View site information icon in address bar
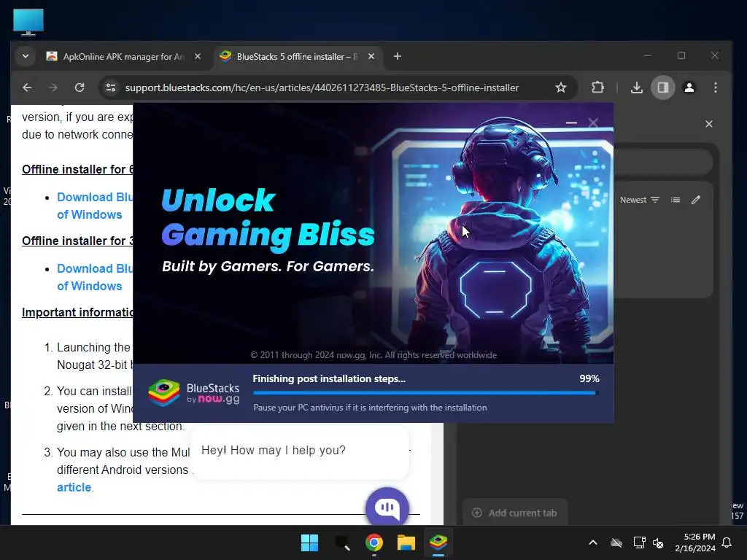This screenshot has width=747, height=560. tap(111, 87)
